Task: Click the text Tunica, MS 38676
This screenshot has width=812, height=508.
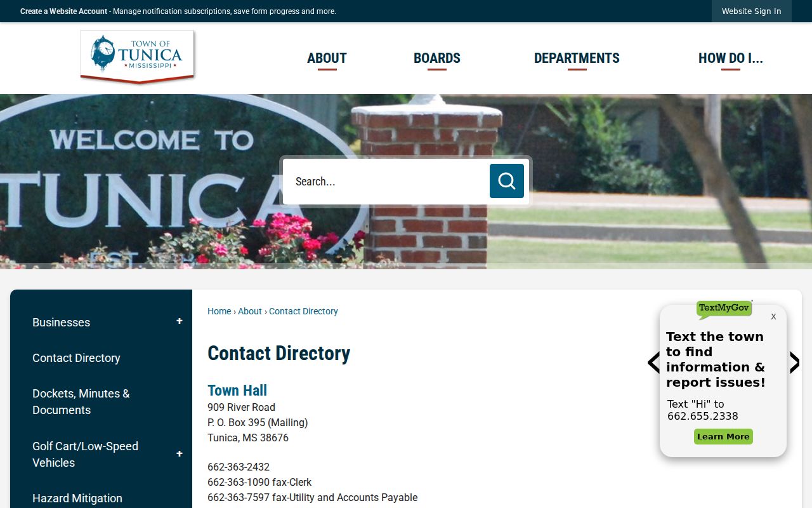Action: (248, 438)
